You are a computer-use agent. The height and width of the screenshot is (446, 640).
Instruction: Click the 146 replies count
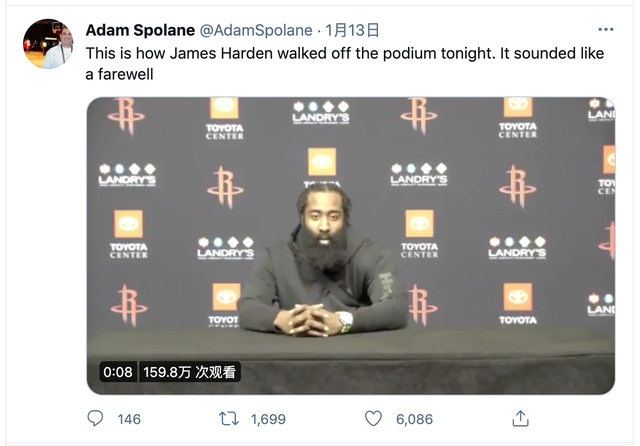[129, 419]
